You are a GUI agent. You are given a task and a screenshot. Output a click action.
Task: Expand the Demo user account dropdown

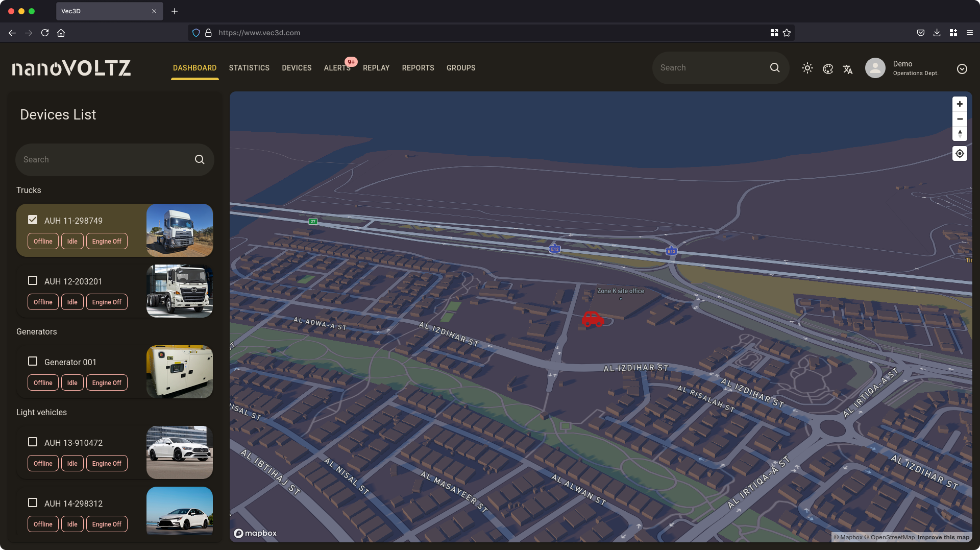962,69
